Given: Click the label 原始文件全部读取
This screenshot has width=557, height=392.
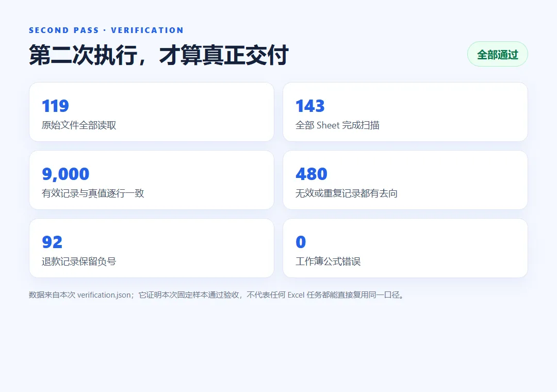Looking at the screenshot, I should (x=79, y=125).
